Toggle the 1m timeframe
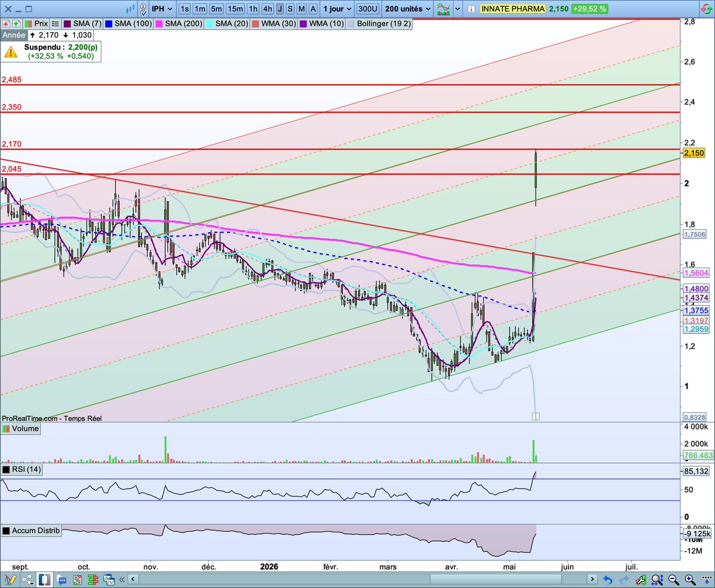The width and height of the screenshot is (715, 588). 200,9
